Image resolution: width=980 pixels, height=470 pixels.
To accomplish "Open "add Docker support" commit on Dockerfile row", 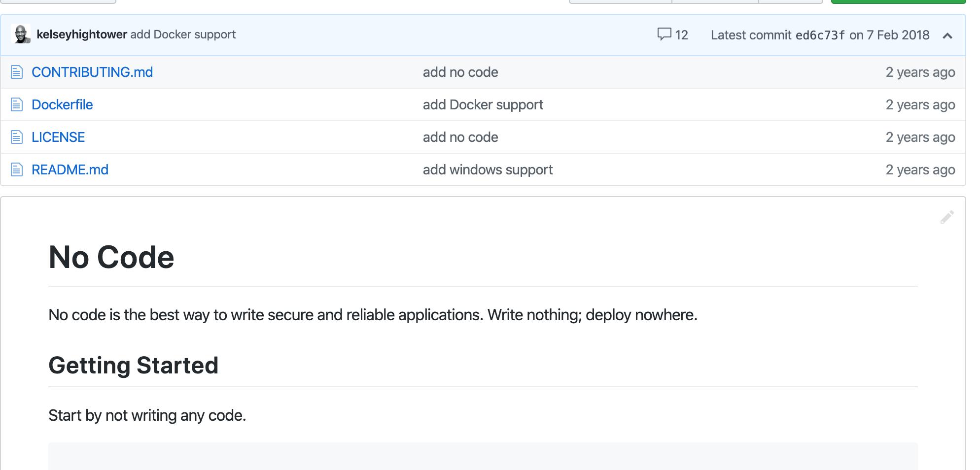I will click(483, 105).
